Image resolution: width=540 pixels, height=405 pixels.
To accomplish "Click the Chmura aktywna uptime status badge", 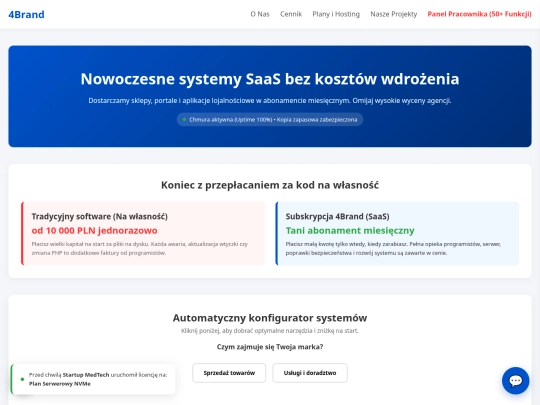I will pyautogui.click(x=270, y=120).
